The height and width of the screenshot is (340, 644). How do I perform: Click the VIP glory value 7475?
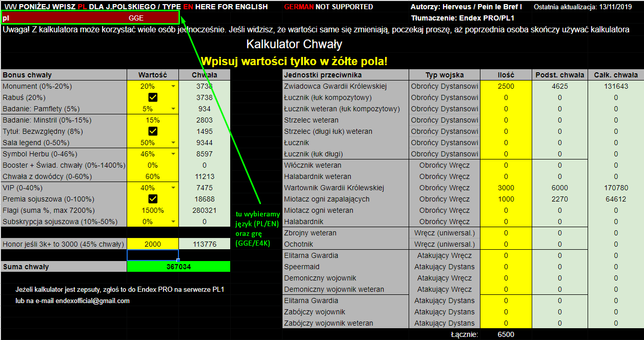pos(205,188)
